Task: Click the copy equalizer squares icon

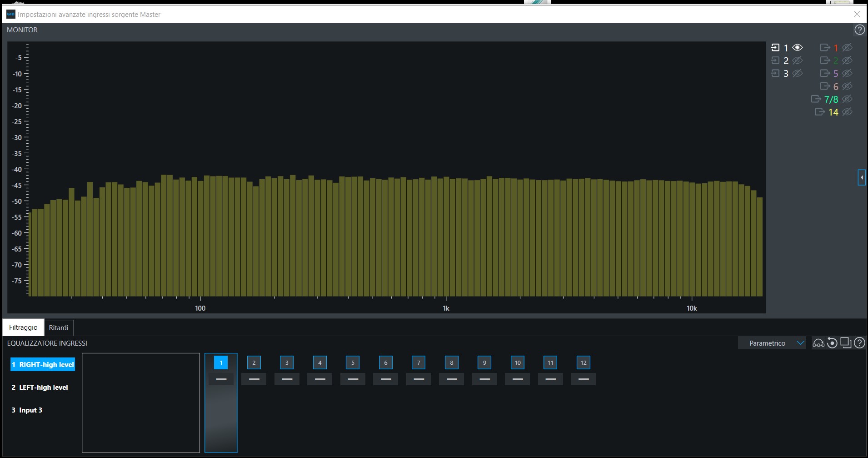Action: pos(846,343)
